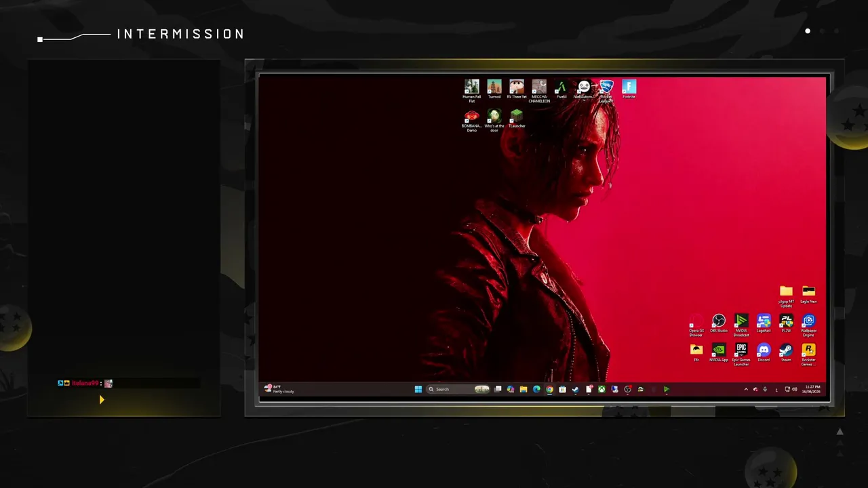This screenshot has height=488, width=868.
Task: Select the Rocket League shortcut
Action: [606, 91]
